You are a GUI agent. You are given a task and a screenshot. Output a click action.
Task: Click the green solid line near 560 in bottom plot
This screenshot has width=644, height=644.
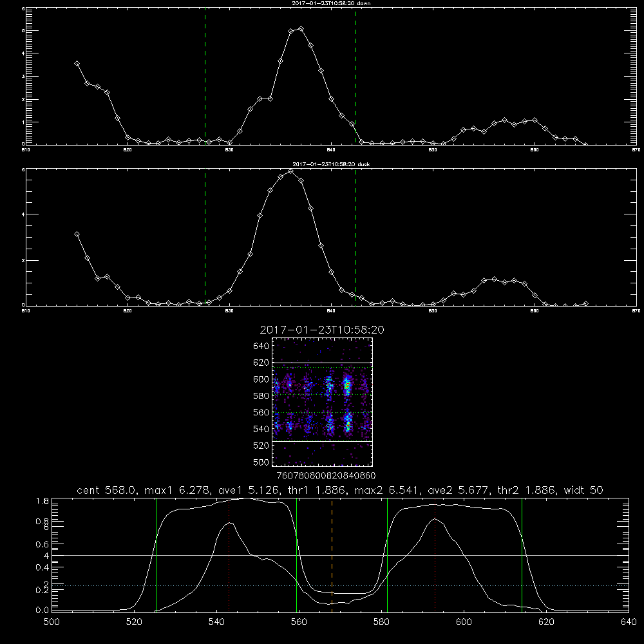pyautogui.click(x=296, y=554)
